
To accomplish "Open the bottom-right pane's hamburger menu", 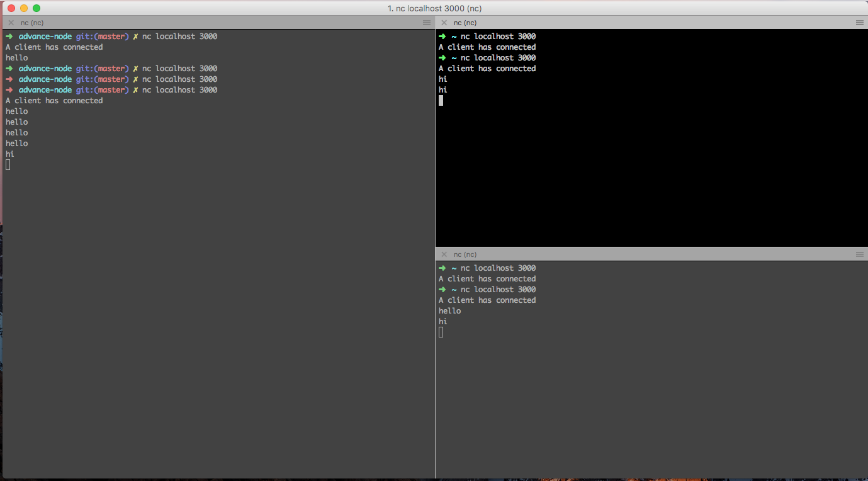I will tap(860, 254).
